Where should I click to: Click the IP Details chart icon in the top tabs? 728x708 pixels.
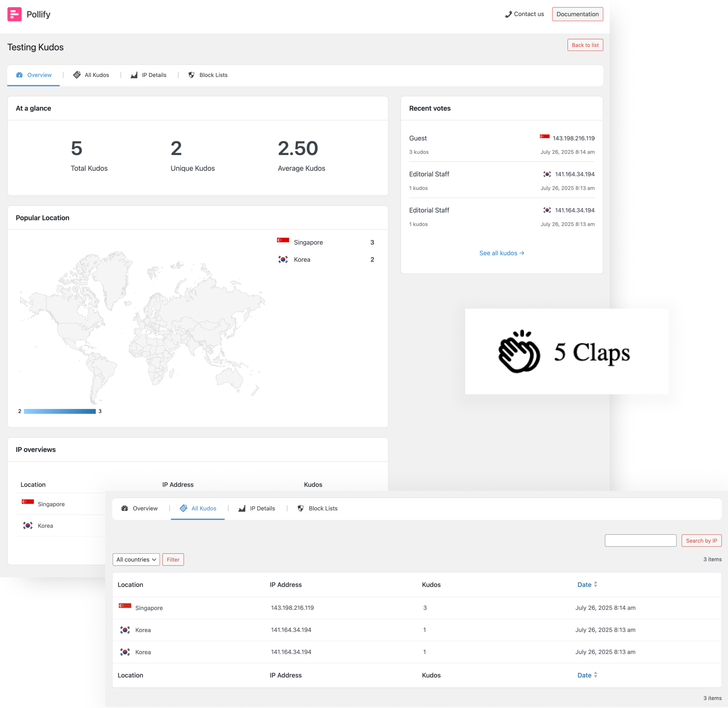coord(134,75)
